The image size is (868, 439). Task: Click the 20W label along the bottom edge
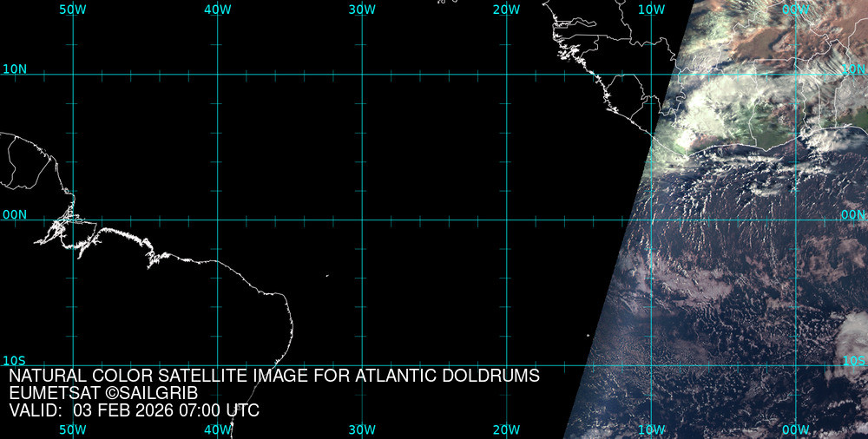pos(506,429)
